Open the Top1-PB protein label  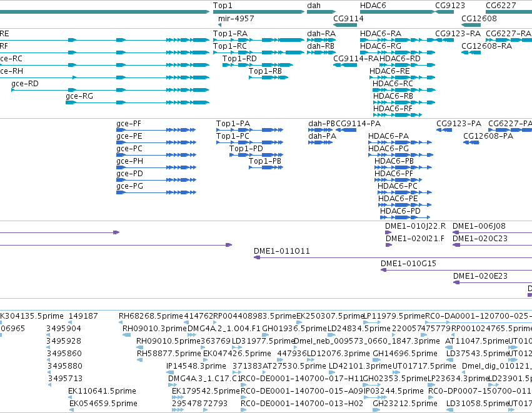click(265, 161)
